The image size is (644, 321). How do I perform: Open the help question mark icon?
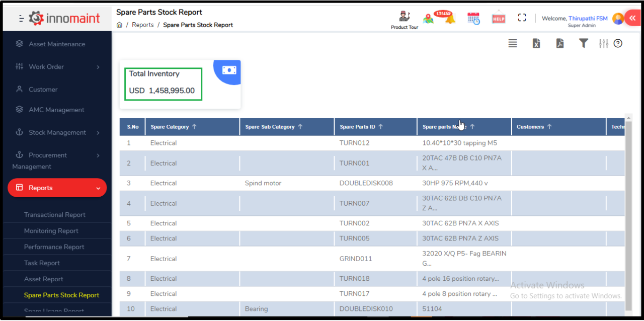(618, 43)
